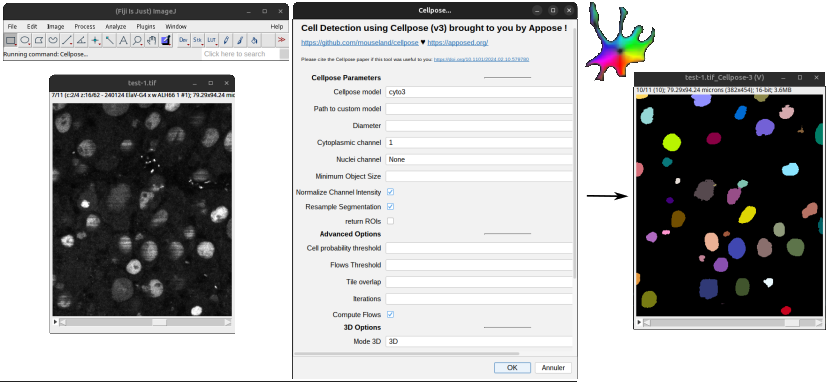Open the Nuclei channel dropdown

click(479, 159)
